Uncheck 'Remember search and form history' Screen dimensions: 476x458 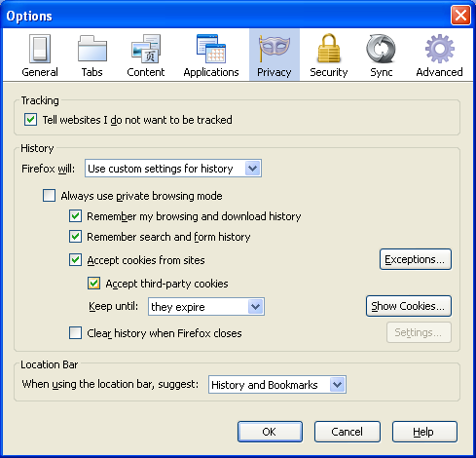(75, 237)
